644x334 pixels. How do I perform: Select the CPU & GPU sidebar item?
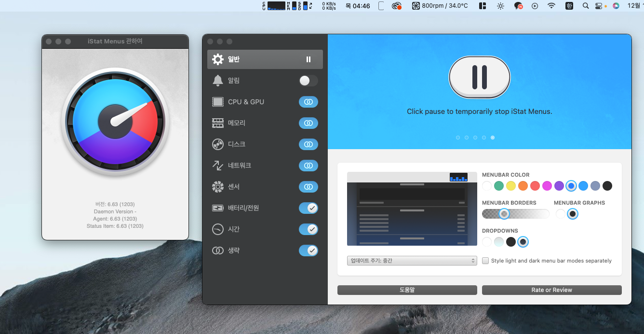click(265, 102)
